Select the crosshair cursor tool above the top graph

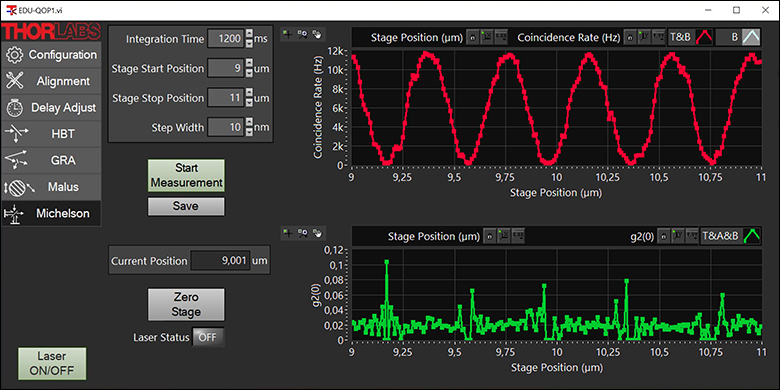pyautogui.click(x=287, y=34)
